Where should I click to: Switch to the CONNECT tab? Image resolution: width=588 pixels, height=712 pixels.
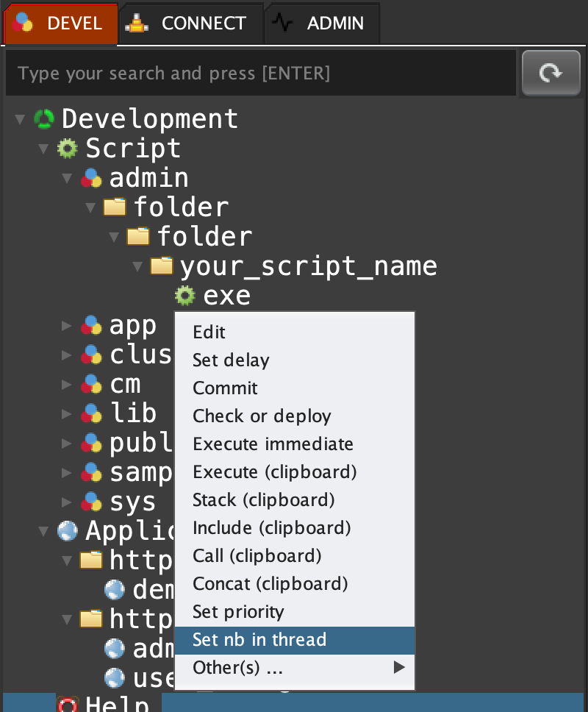pos(190,24)
